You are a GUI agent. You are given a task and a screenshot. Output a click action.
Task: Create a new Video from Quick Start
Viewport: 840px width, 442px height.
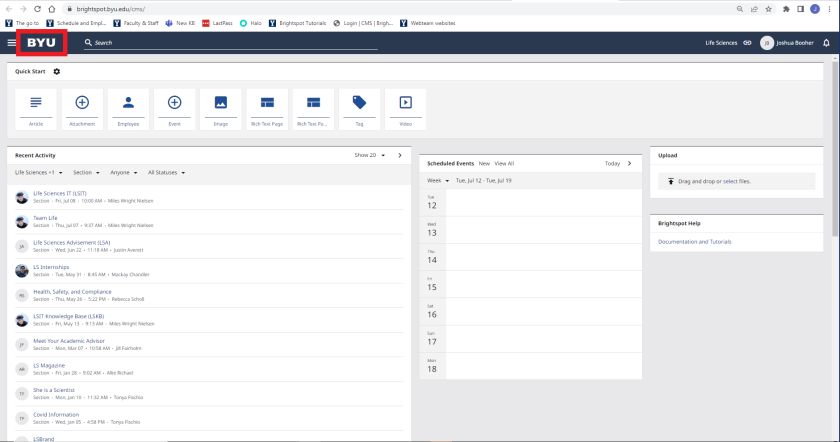click(x=405, y=109)
